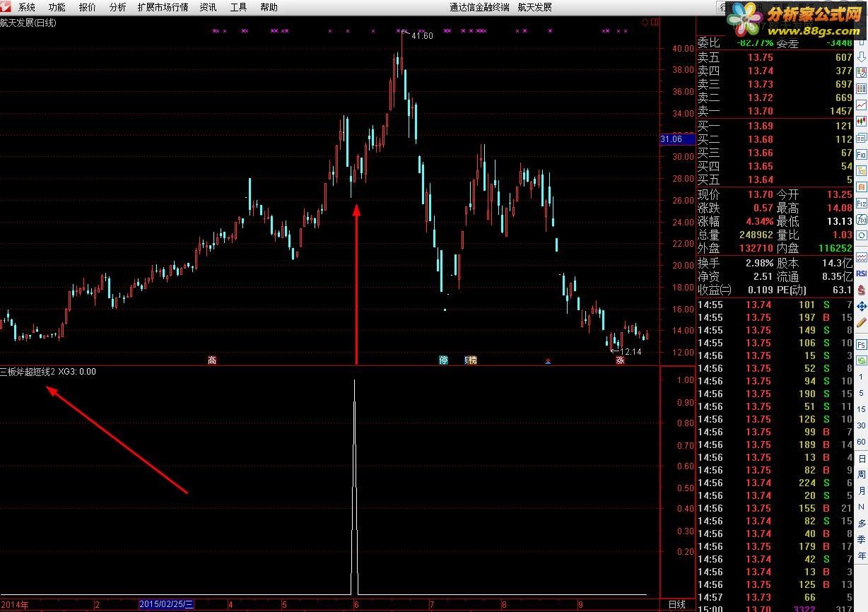Click the 航天发展(日线) chart title

pos(28,23)
